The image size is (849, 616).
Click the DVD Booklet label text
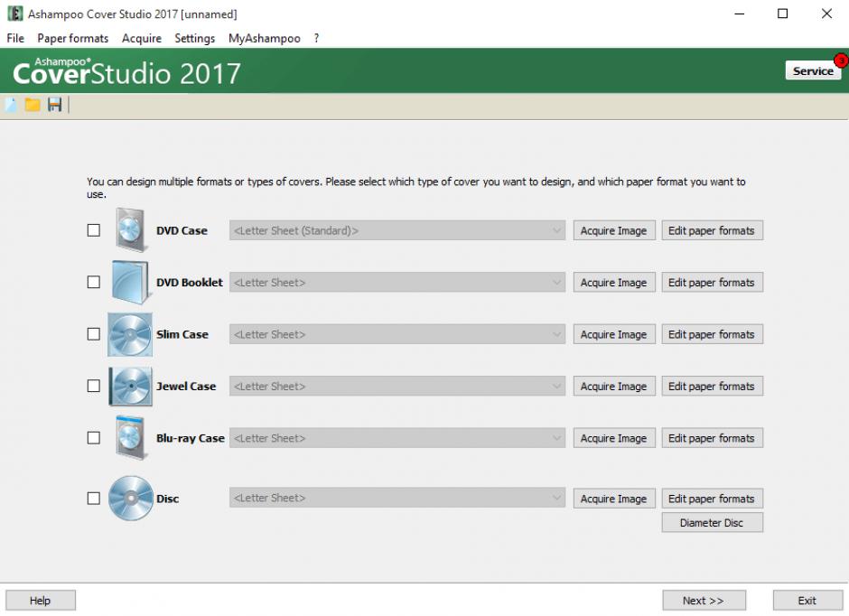click(190, 282)
